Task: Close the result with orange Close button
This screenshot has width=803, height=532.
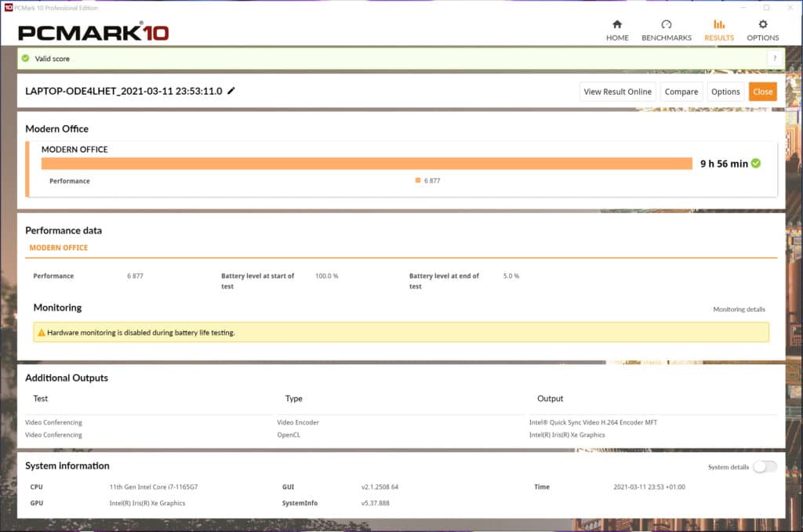Action: (762, 92)
